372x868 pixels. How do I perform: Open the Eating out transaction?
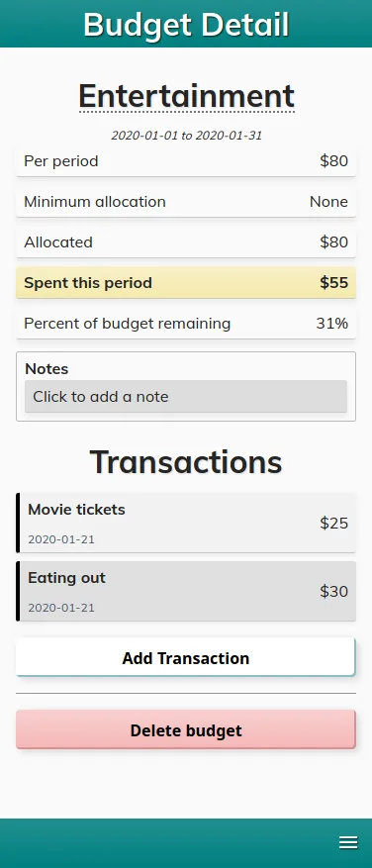[x=186, y=591]
